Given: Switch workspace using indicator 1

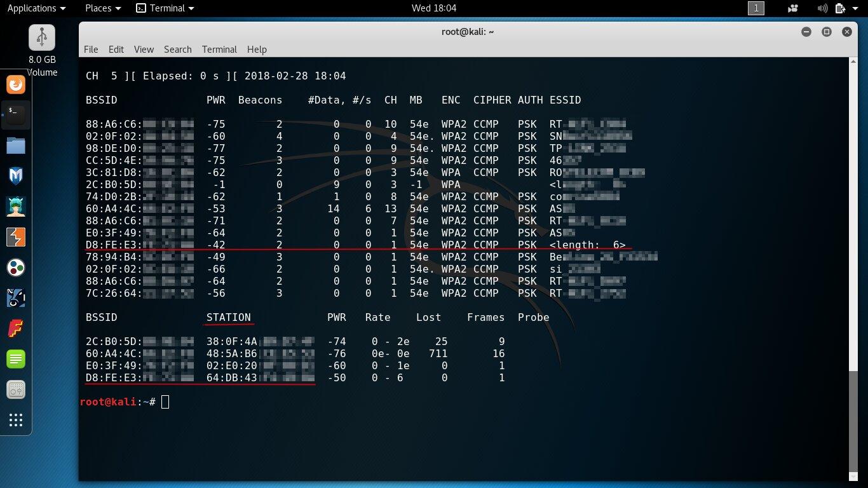Looking at the screenshot, I should click(x=756, y=8).
